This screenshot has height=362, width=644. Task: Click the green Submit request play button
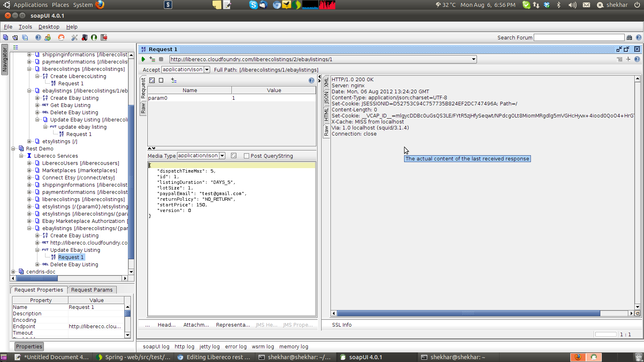pos(143,59)
